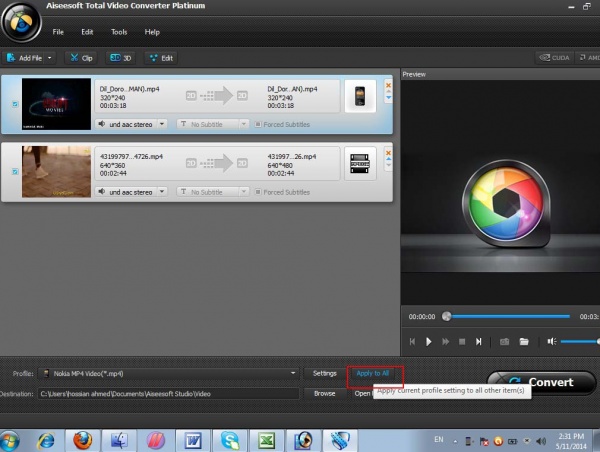Viewport: 600px width, 452px height.
Task: Play the video in the preview panel
Action: pos(429,341)
